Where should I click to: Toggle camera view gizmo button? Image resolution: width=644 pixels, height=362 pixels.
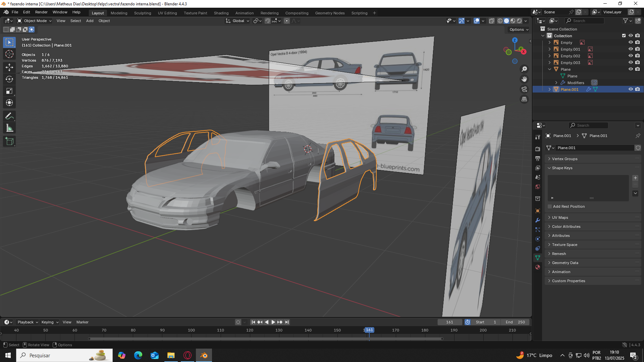click(524, 89)
